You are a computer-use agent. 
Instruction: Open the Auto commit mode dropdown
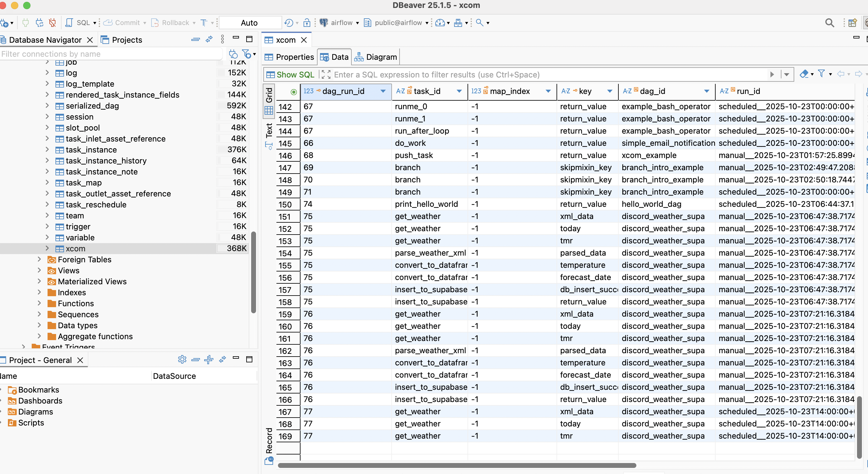click(249, 23)
